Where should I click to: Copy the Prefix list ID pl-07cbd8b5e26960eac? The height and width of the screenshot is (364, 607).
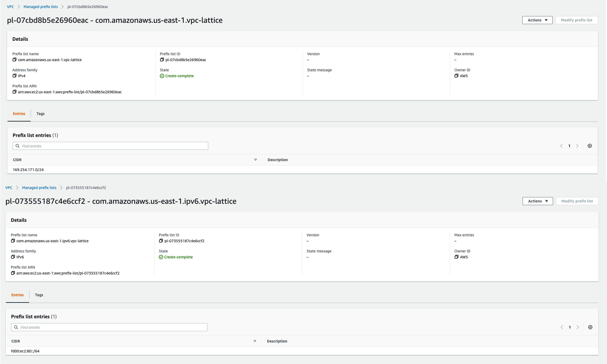162,60
